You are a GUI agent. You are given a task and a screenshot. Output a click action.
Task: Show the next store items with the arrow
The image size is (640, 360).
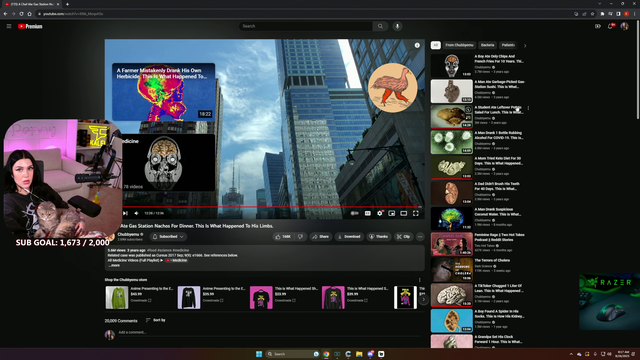click(x=423, y=299)
